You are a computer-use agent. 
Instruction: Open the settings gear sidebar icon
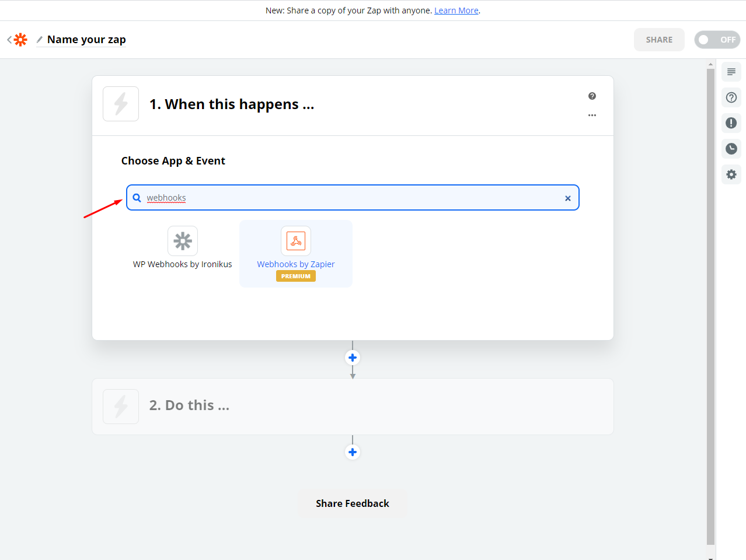pos(731,174)
